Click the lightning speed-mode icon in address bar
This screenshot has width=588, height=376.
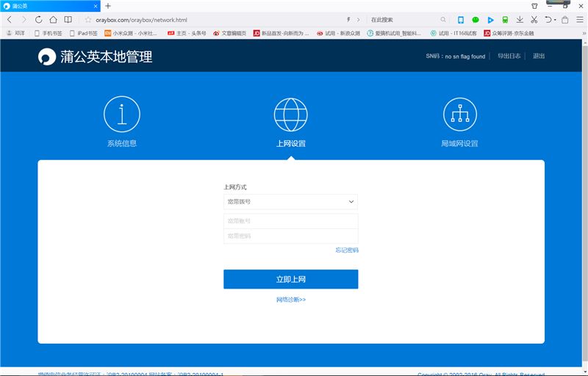[348, 20]
